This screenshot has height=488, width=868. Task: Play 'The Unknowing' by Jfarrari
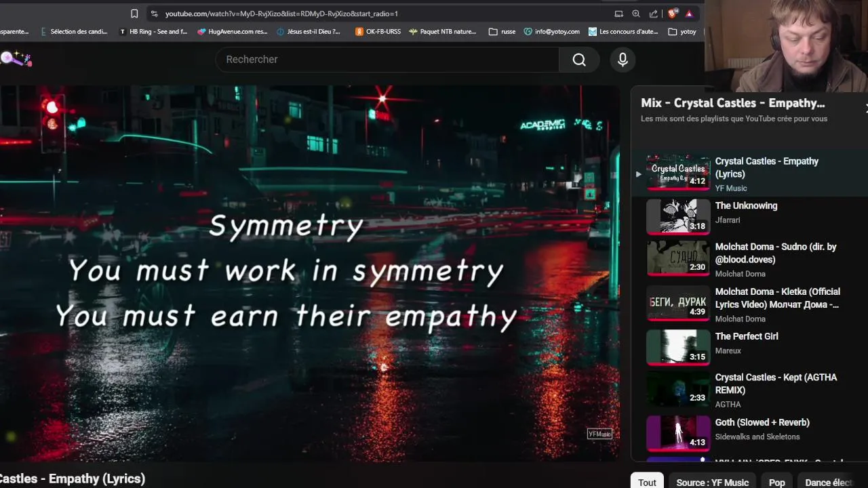pos(746,205)
